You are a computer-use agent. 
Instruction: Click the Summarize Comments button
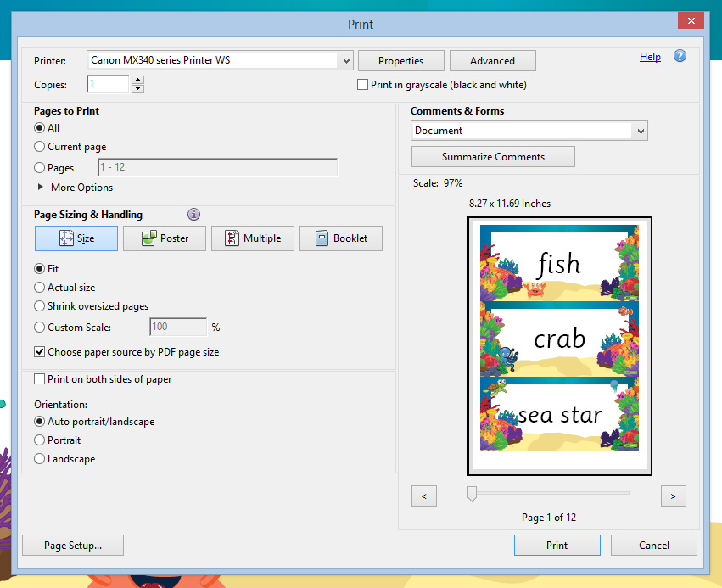(x=493, y=157)
